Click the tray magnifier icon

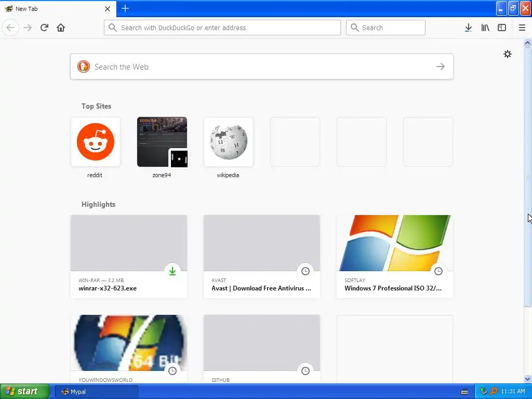(x=494, y=392)
